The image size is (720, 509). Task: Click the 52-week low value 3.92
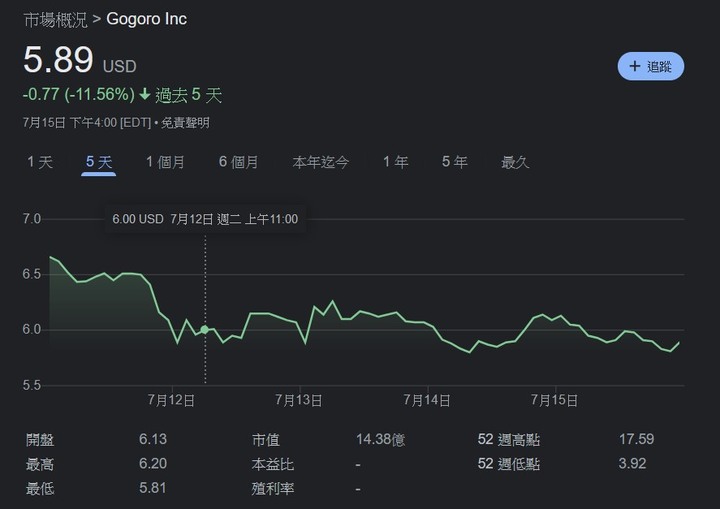coord(632,464)
